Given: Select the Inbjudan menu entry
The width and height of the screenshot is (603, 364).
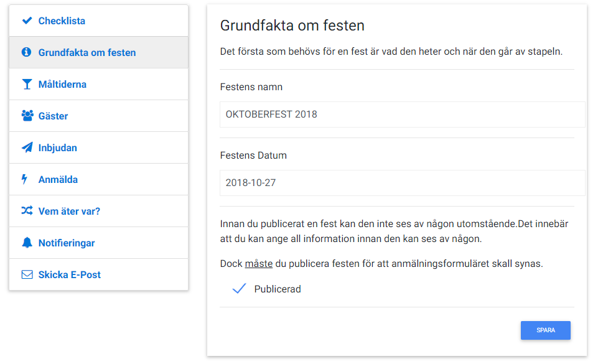Looking at the screenshot, I should pos(98,147).
